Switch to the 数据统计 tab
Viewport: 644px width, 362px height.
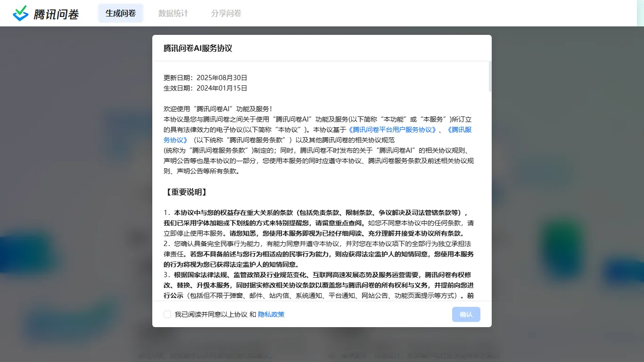point(173,13)
